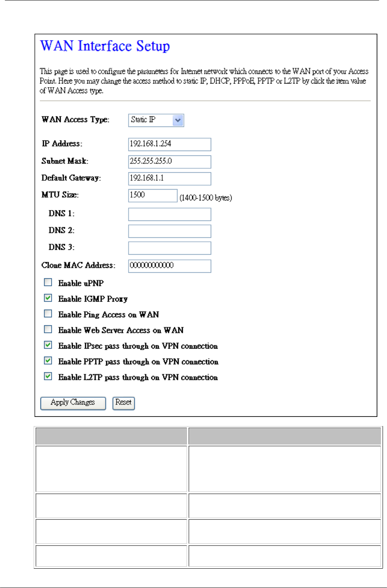Click the DNS 2 input field
The width and height of the screenshot is (387, 588).
(x=169, y=231)
